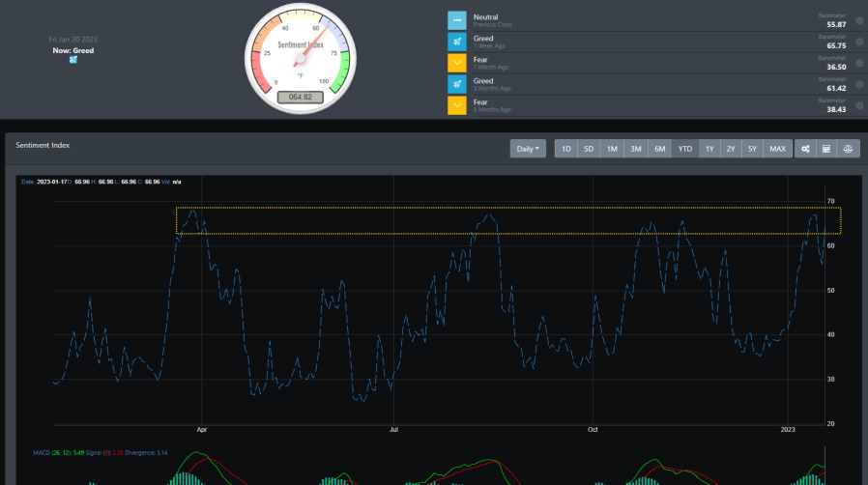Select the 1D time range
The width and height of the screenshot is (868, 485).
click(565, 149)
